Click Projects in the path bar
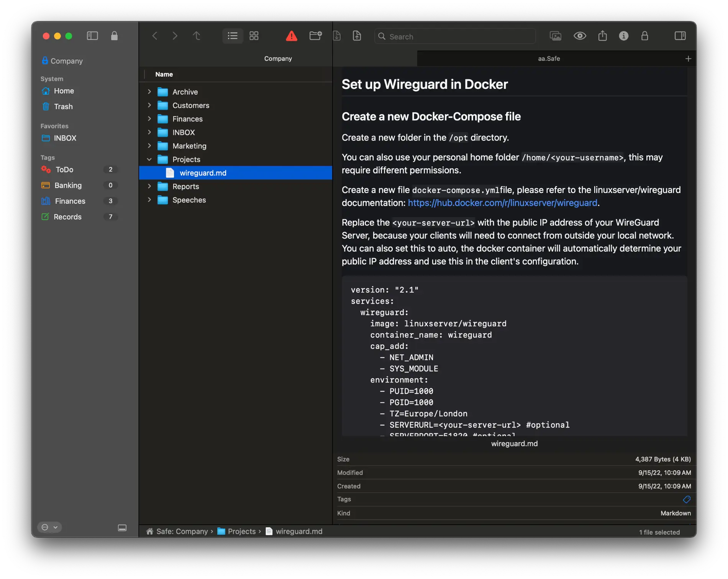Viewport: 728px width, 579px height. [237, 532]
